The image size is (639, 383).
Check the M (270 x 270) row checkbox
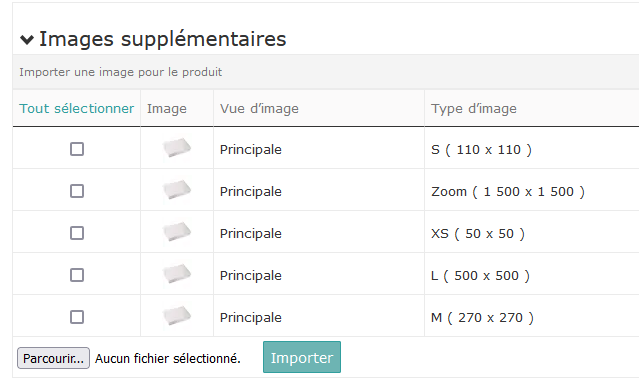coord(77,317)
